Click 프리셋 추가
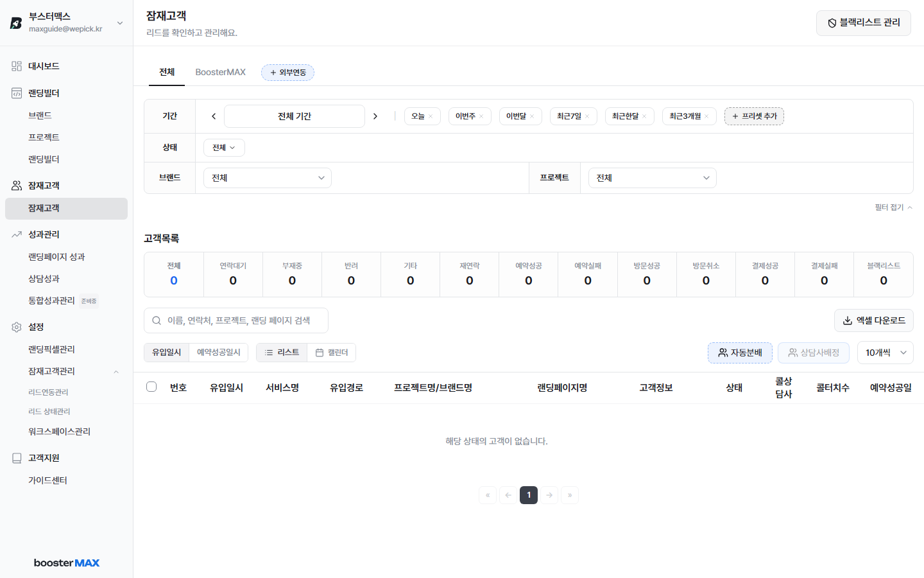 click(754, 116)
